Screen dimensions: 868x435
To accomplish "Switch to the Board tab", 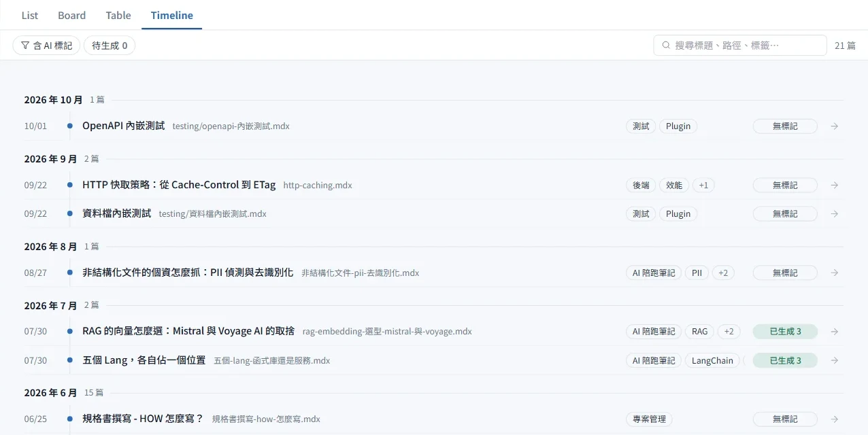I will 71,15.
